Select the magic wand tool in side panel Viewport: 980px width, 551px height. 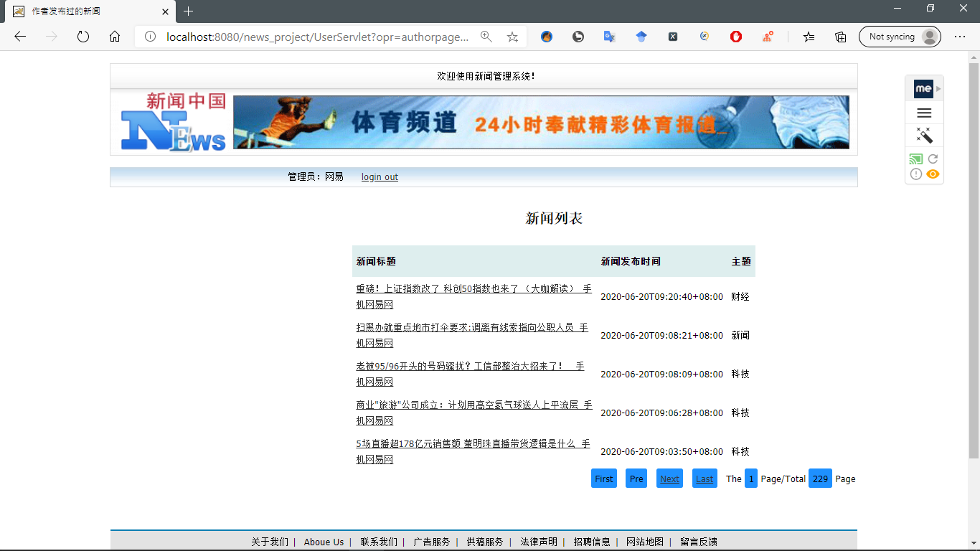click(924, 135)
